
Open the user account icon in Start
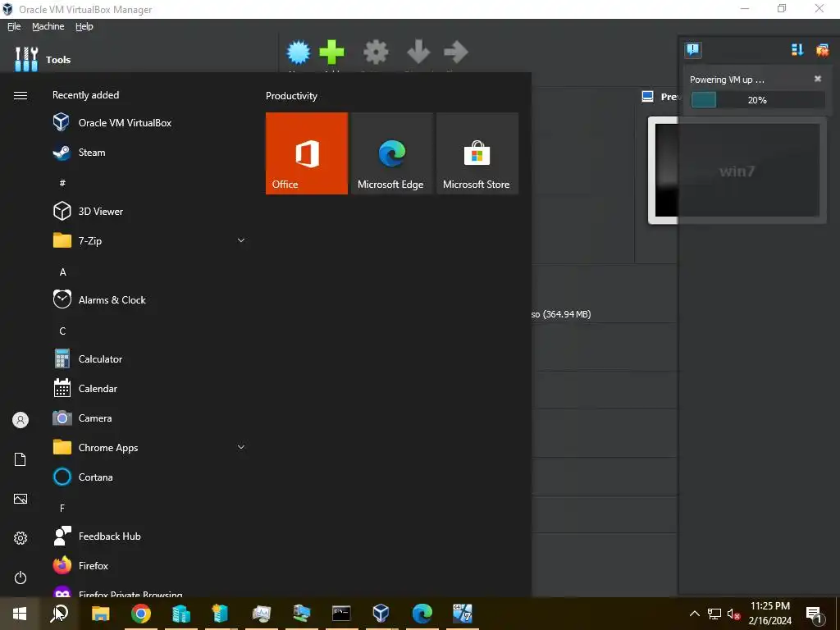point(21,420)
